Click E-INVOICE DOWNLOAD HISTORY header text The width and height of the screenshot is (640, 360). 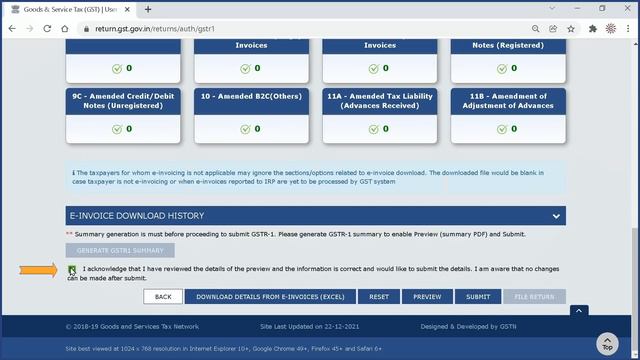137,216
